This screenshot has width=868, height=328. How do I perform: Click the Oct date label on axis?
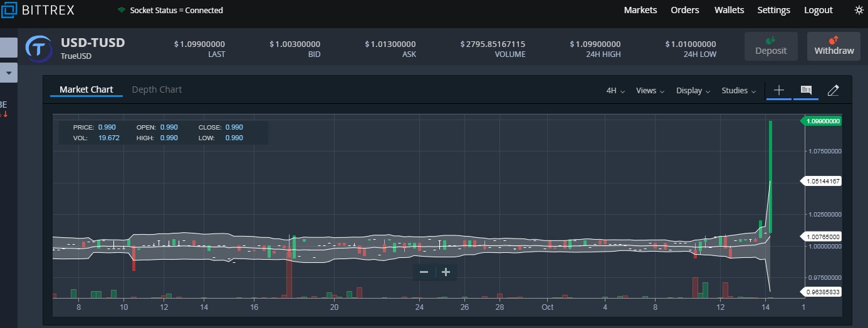point(547,307)
